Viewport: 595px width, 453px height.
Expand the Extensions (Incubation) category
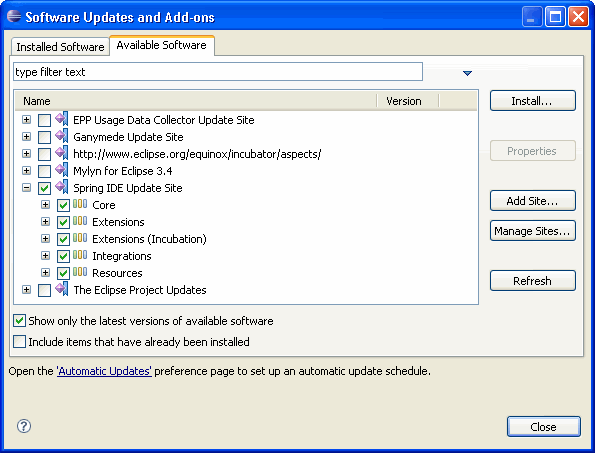[45, 238]
